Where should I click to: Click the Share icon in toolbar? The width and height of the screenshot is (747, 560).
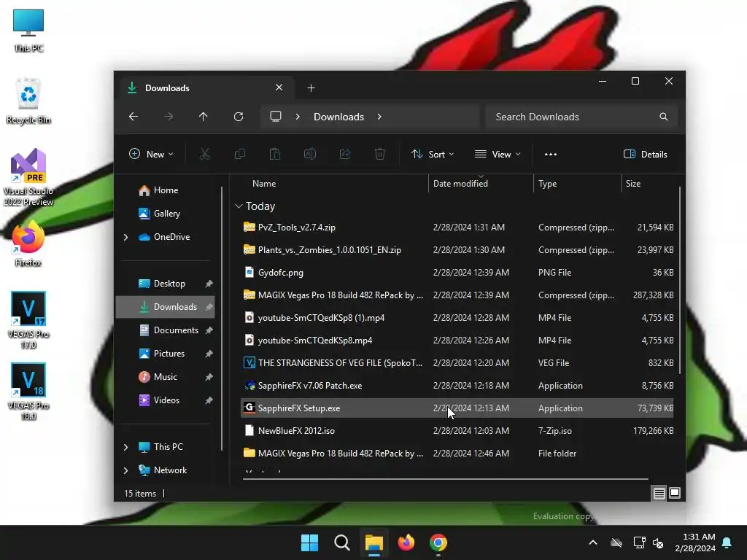pyautogui.click(x=345, y=154)
